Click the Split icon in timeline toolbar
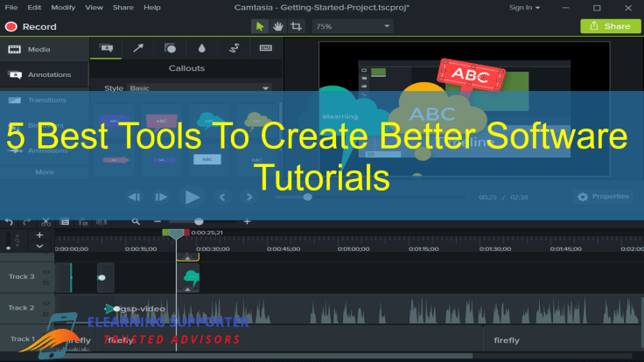The image size is (644, 362). [x=101, y=222]
